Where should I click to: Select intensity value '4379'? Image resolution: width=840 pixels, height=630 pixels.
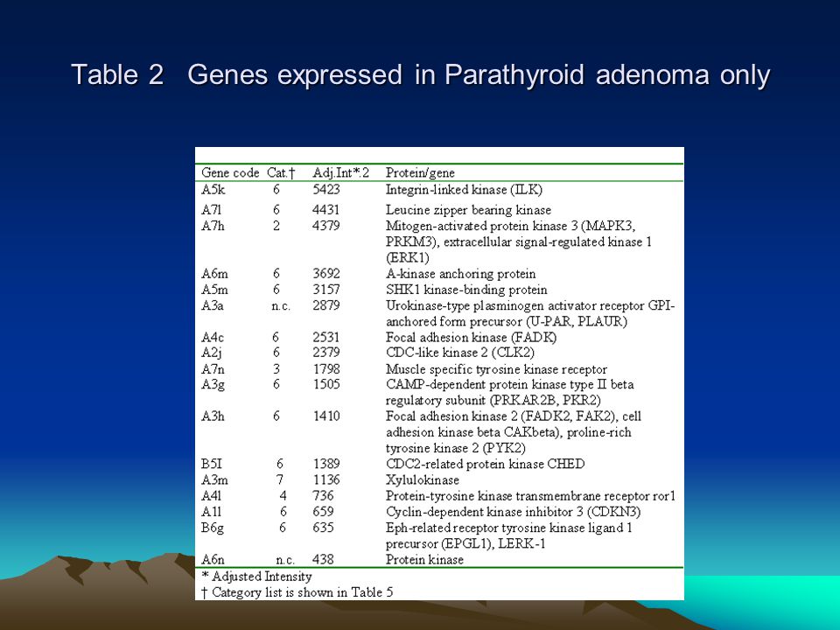[326, 226]
